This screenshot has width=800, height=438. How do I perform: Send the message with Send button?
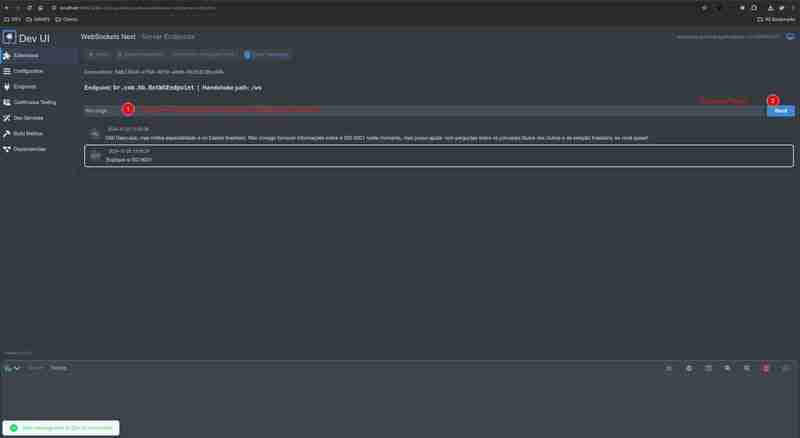pos(780,111)
